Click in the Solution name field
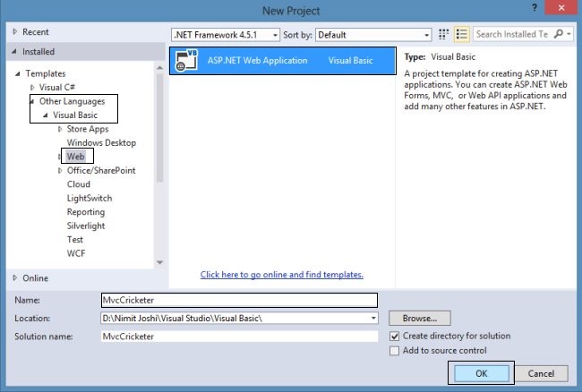This screenshot has width=582, height=392. pyautogui.click(x=239, y=337)
